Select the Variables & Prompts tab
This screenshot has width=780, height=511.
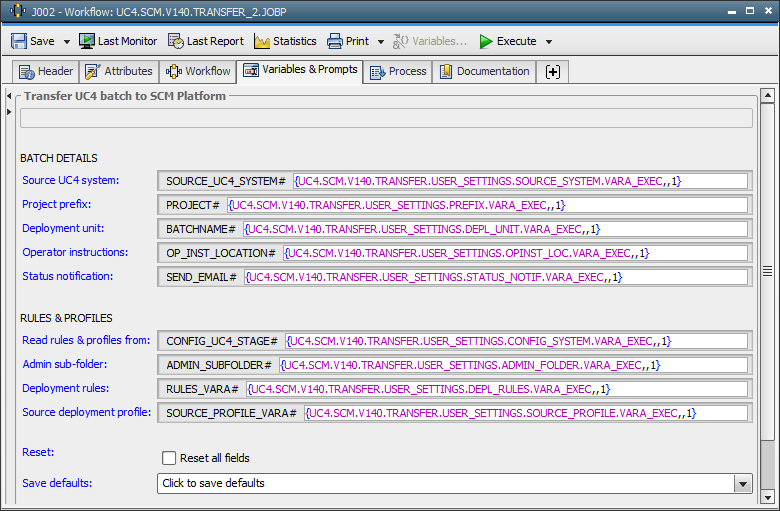click(300, 70)
